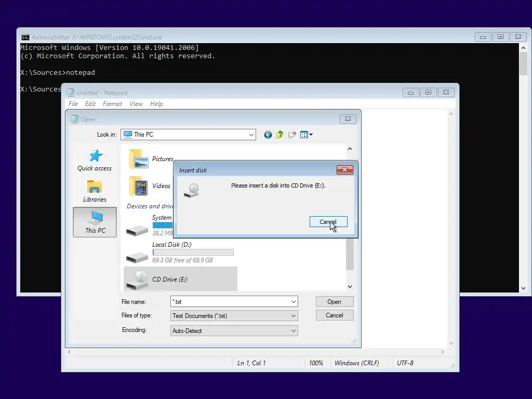Click the 69.3 GB free of 69.9 GB text
Viewport: 532px width, 399px height.
(x=182, y=260)
